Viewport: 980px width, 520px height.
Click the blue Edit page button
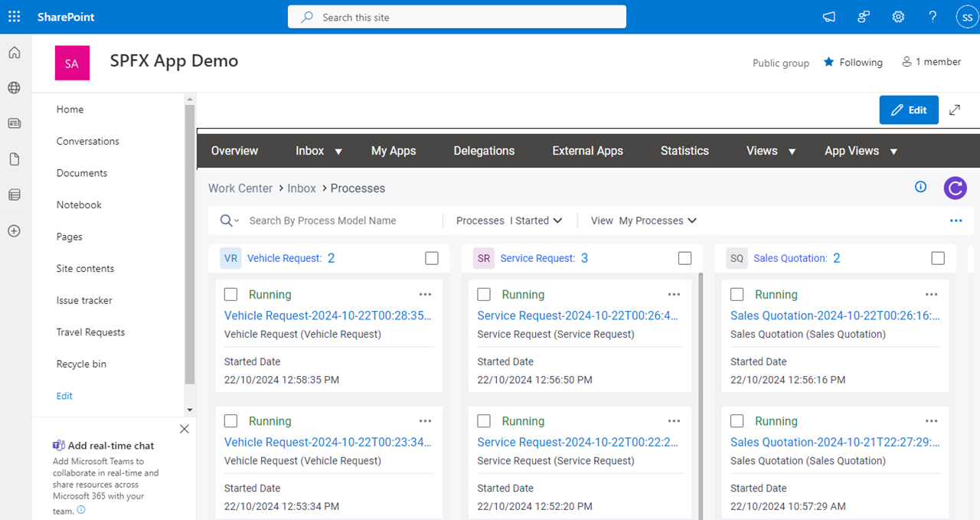click(909, 110)
